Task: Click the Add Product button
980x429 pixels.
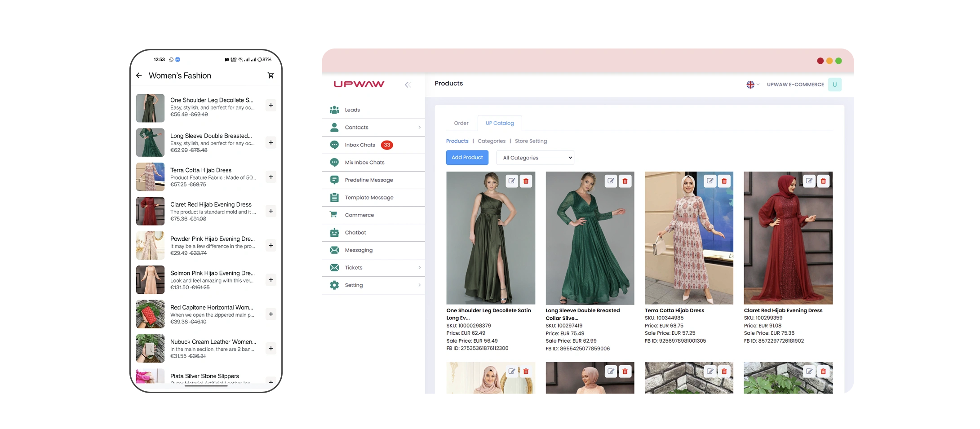Action: point(467,157)
